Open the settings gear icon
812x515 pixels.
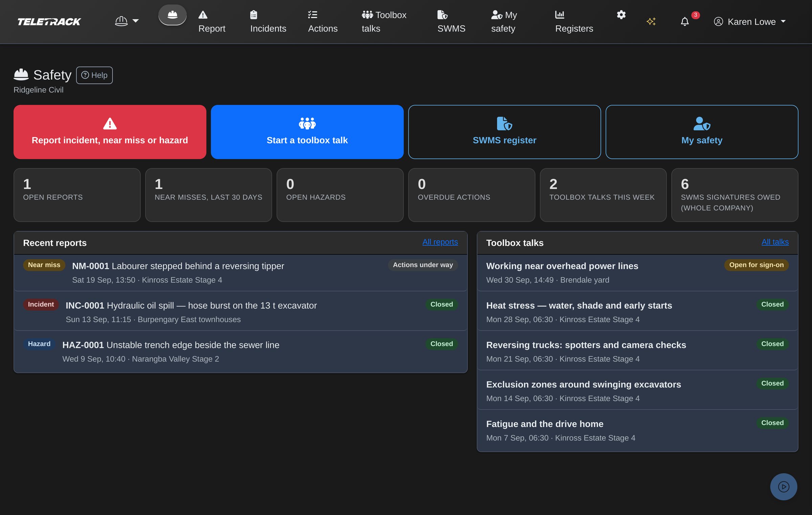[x=621, y=15]
